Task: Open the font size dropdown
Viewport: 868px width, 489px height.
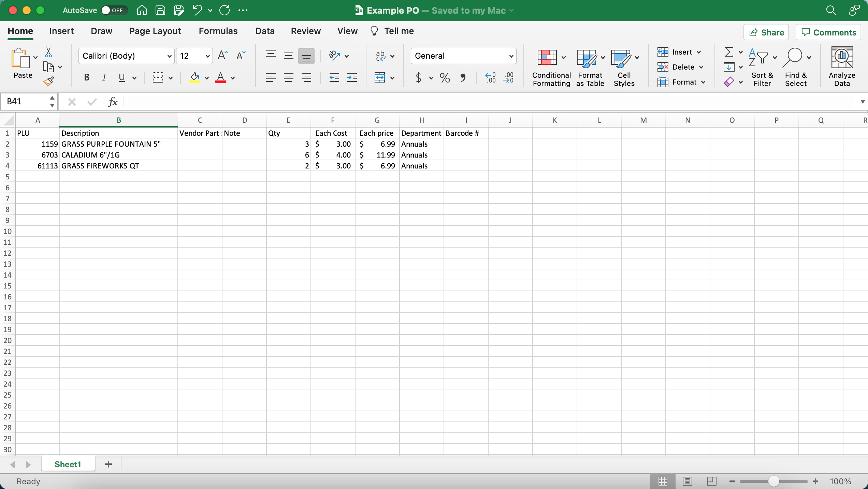Action: [x=207, y=56]
